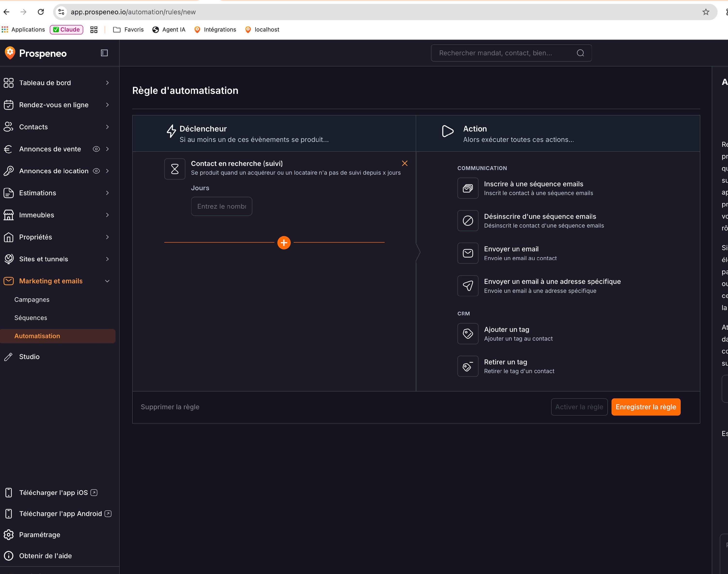The image size is (728, 574).
Task: Toggle visibility eye for Annonces de vente
Action: [x=96, y=149]
